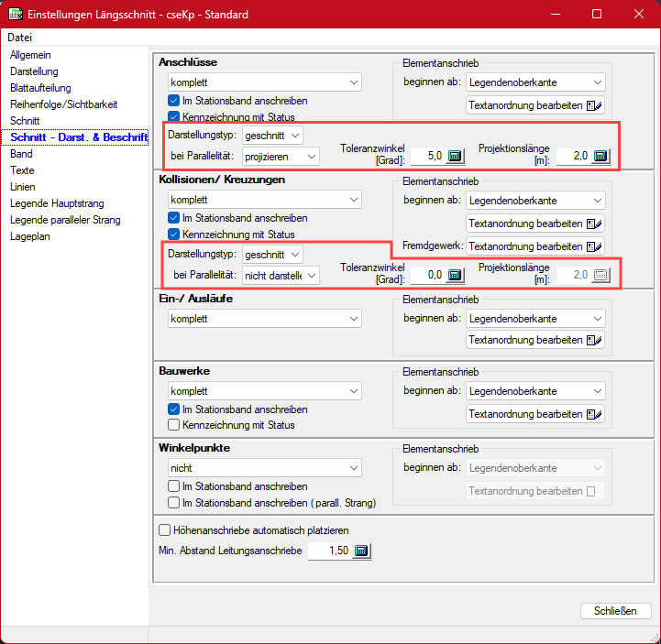Click the Anschlüsse Toleranzwinkel value field
Viewport: 661px width, 644px height.
pyautogui.click(x=426, y=156)
